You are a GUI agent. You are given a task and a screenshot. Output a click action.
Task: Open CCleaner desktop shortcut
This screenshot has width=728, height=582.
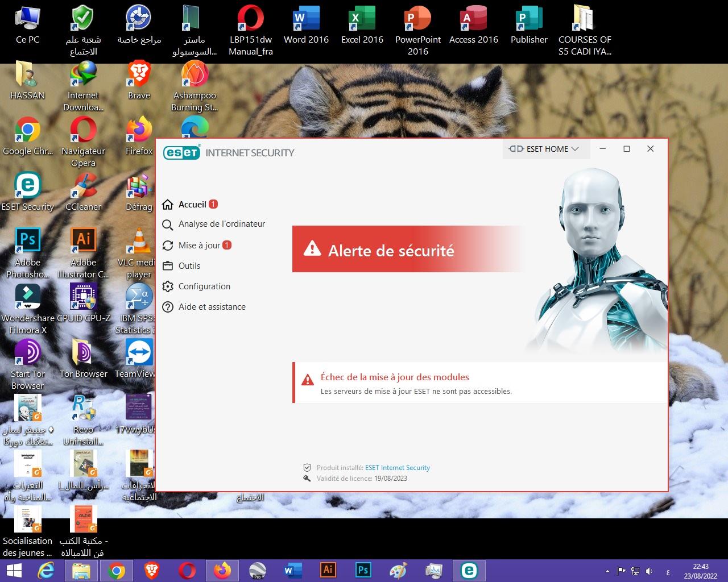83,192
